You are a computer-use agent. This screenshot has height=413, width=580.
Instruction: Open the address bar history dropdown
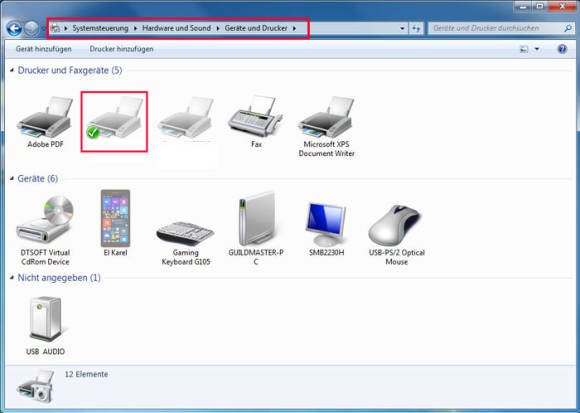tap(402, 28)
